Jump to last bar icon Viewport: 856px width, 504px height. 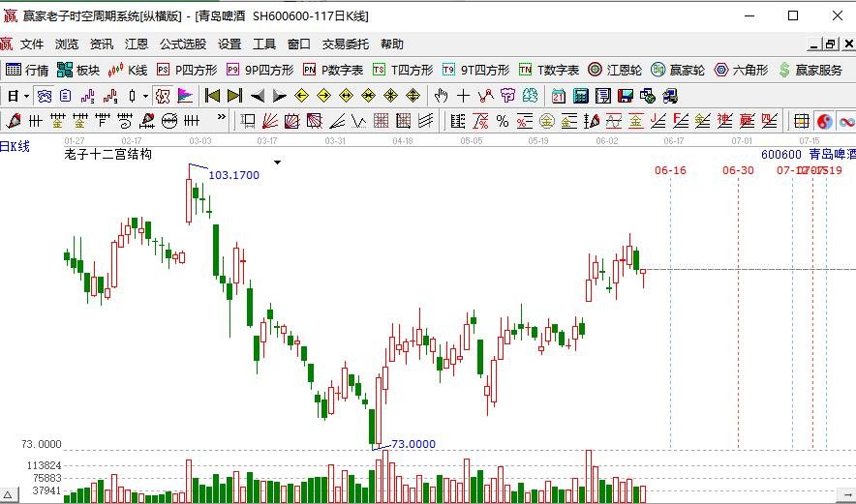[x=234, y=96]
